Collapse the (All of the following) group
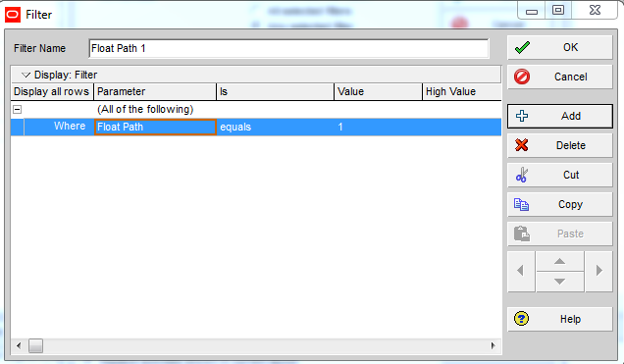624x364 pixels. [x=17, y=109]
